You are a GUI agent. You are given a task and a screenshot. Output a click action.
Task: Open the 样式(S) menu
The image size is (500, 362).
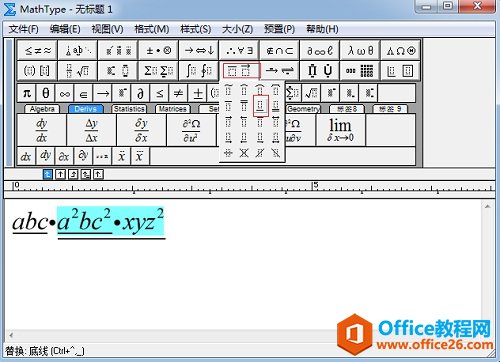coord(196,29)
